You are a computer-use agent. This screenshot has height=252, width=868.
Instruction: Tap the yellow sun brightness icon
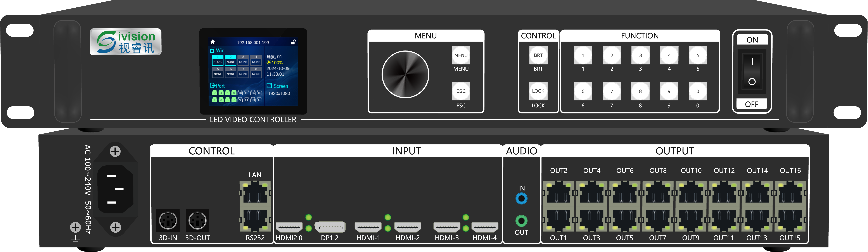[269, 62]
